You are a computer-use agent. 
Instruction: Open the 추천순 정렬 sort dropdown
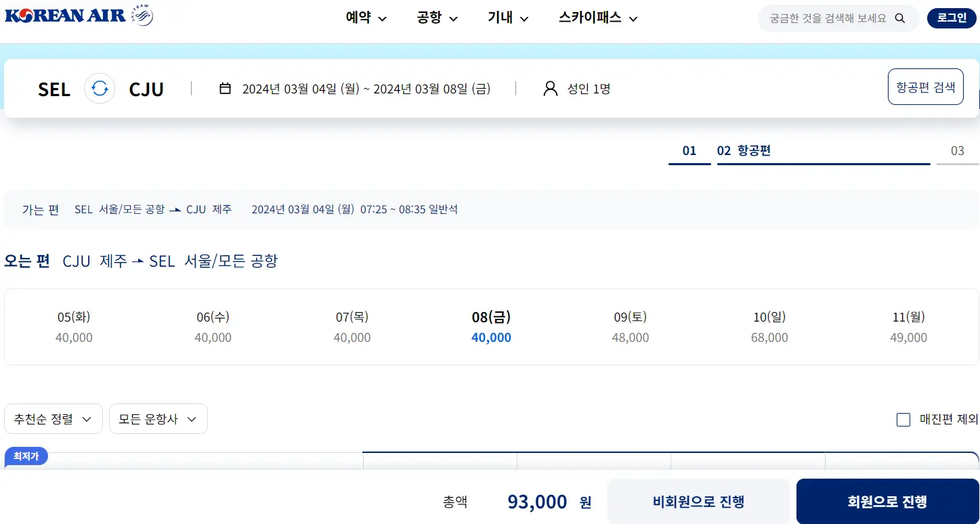coord(53,418)
